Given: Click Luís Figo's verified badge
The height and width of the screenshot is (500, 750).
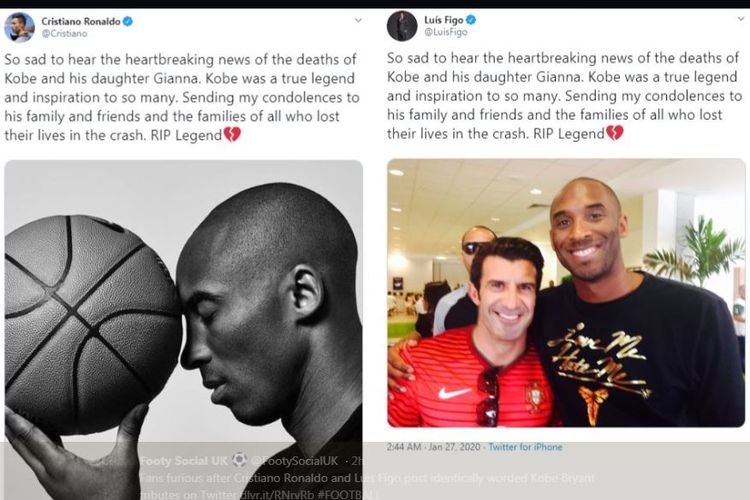Looking at the screenshot, I should [471, 20].
